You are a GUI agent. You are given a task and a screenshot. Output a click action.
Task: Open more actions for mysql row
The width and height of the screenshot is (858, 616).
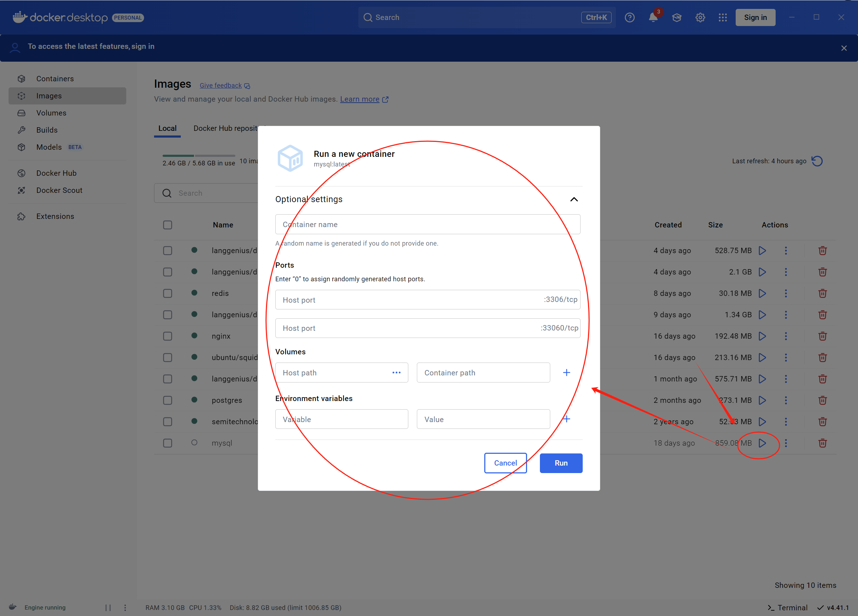[x=786, y=443]
